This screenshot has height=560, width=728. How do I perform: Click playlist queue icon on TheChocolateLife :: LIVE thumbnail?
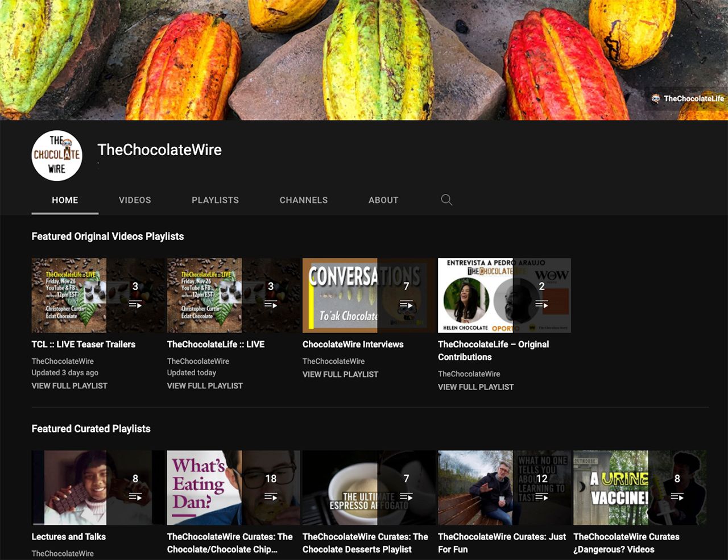(x=271, y=304)
